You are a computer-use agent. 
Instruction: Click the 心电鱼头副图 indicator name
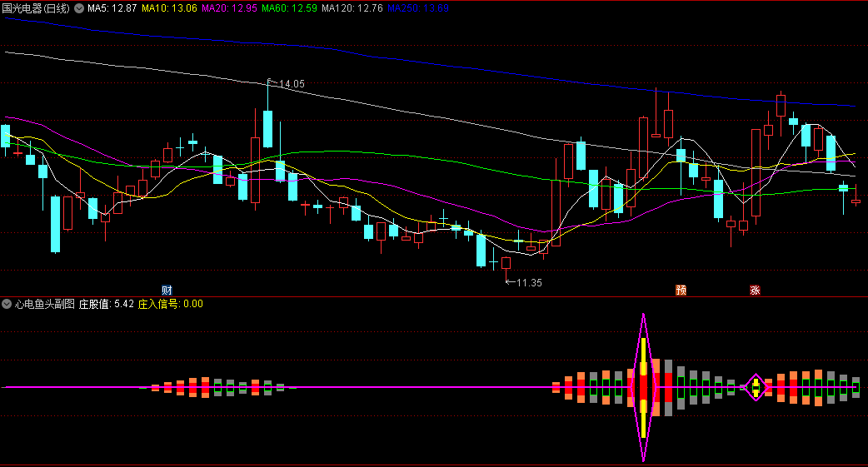45,304
